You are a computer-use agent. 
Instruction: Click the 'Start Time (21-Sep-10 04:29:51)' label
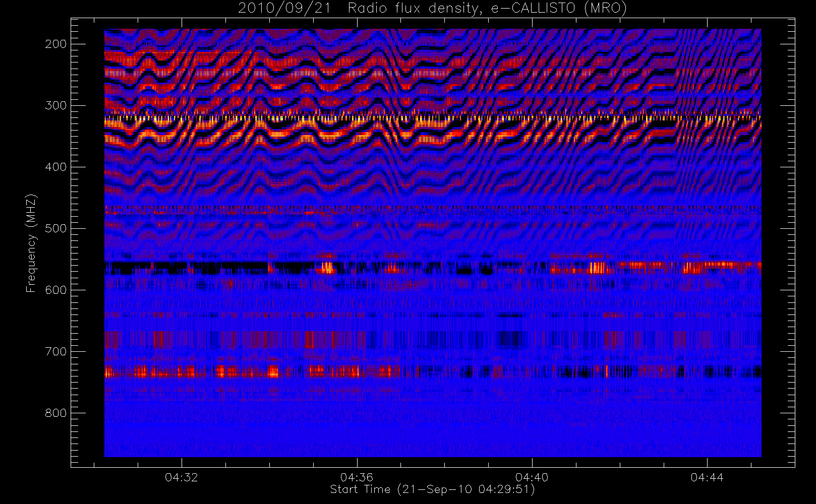432,489
